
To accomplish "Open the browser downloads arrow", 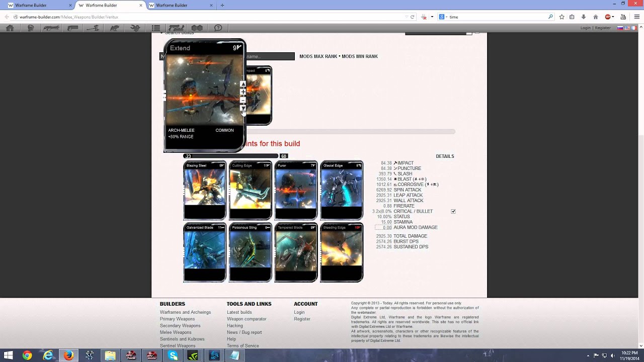I will (584, 17).
